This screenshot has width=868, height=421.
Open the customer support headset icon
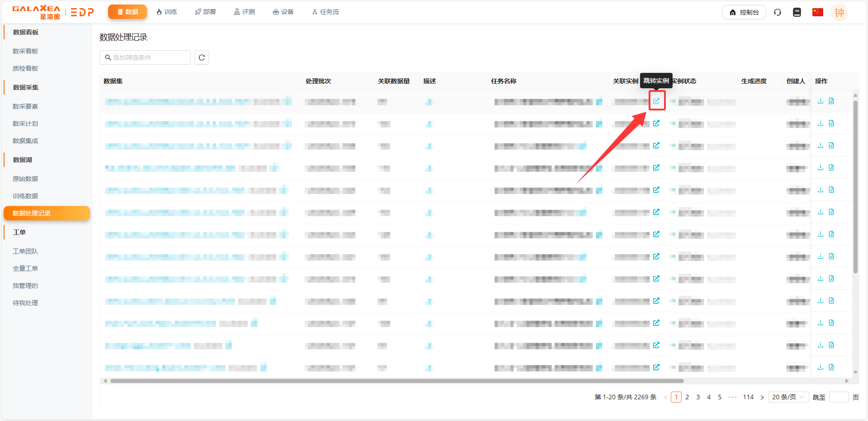tap(778, 12)
